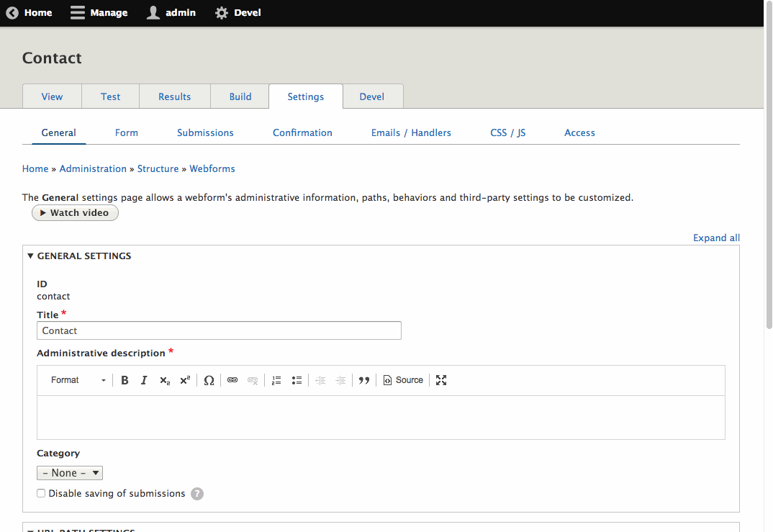Viewport: 773px width, 532px height.
Task: Click the decrease indent icon
Action: click(320, 380)
